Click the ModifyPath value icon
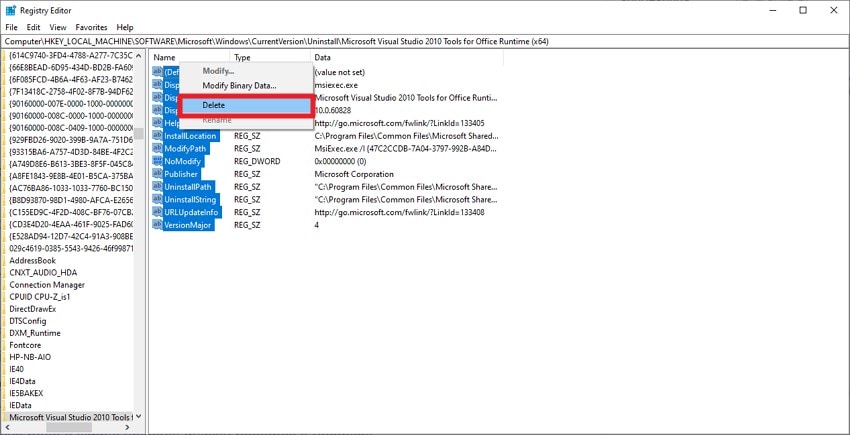Image resolution: width=850 pixels, height=435 pixels. click(157, 149)
